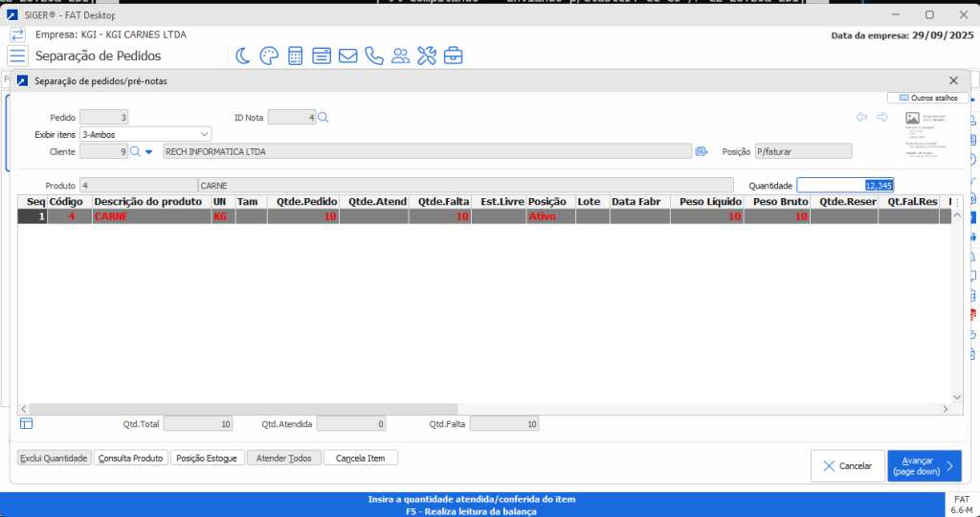Click the grid scroll left arrow
This screenshot has height=517, width=980.
coord(24,409)
